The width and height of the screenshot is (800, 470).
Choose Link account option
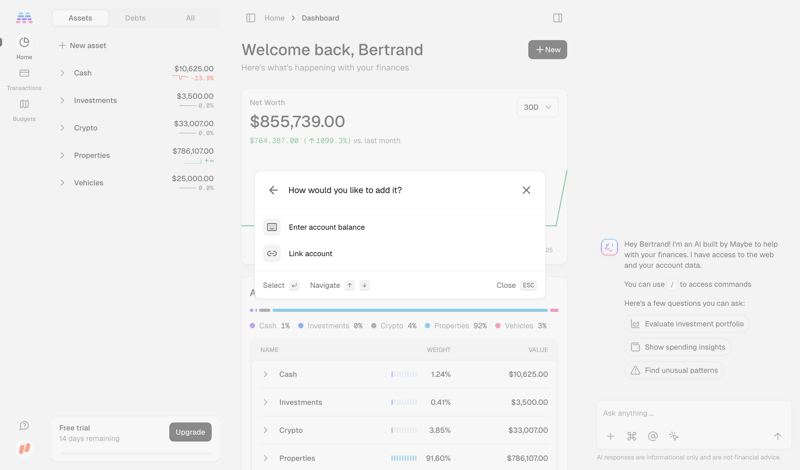click(x=400, y=254)
